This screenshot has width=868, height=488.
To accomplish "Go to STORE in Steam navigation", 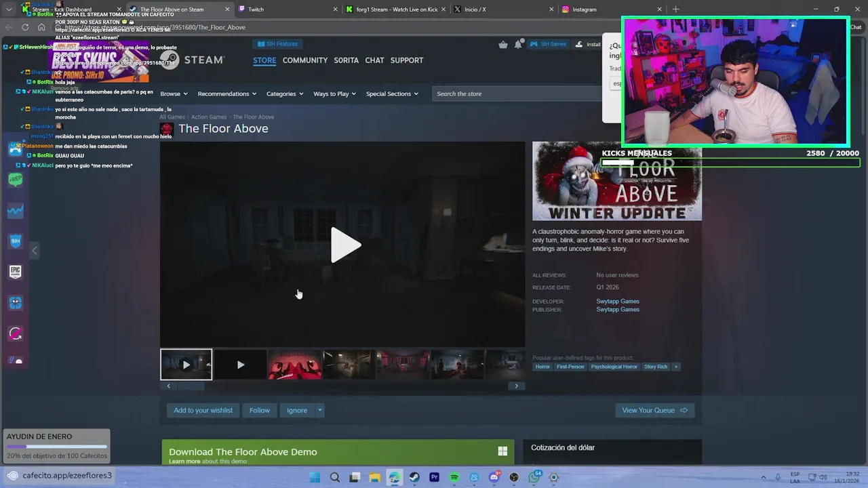I will (x=264, y=60).
